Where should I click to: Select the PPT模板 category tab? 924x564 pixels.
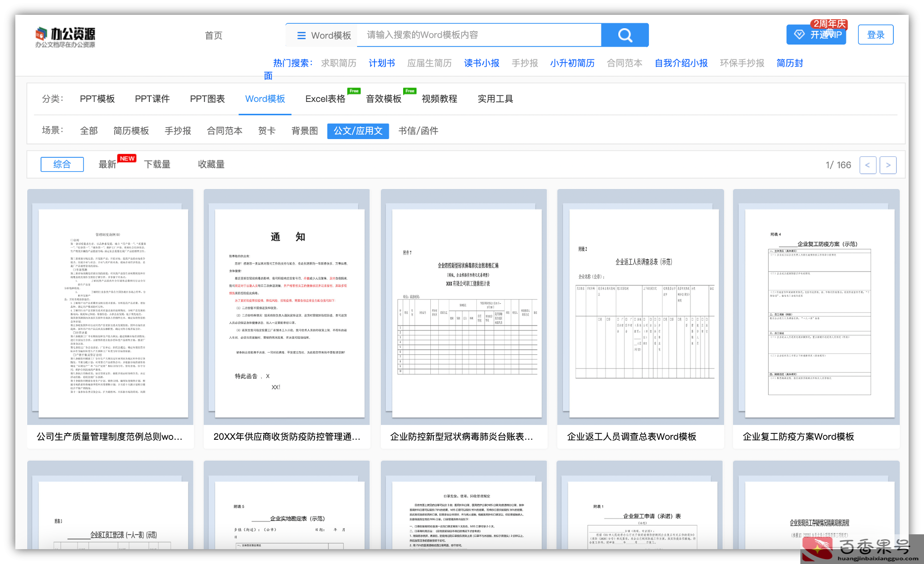click(x=97, y=99)
